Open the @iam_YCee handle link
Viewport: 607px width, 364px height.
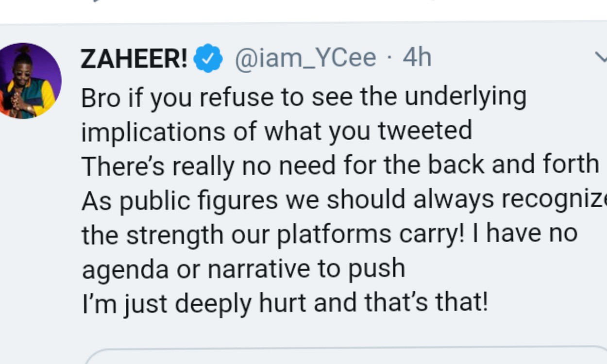tap(305, 58)
